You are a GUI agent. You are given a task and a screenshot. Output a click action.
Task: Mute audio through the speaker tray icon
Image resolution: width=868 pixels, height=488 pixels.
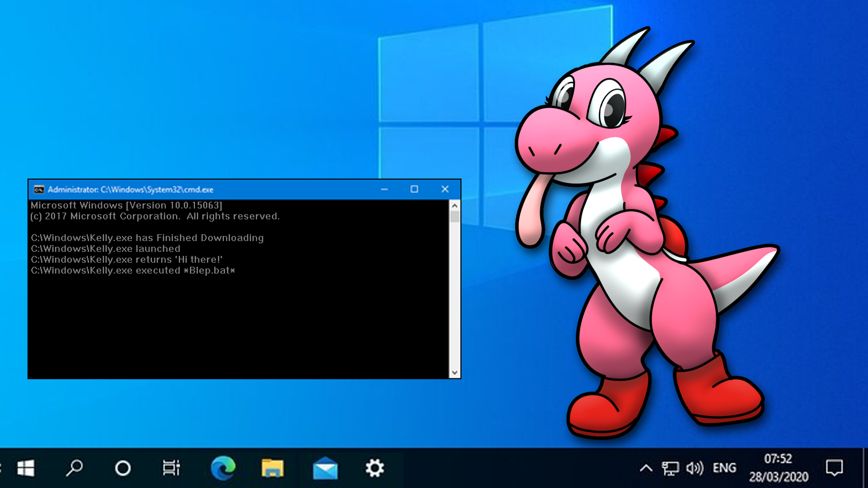695,467
